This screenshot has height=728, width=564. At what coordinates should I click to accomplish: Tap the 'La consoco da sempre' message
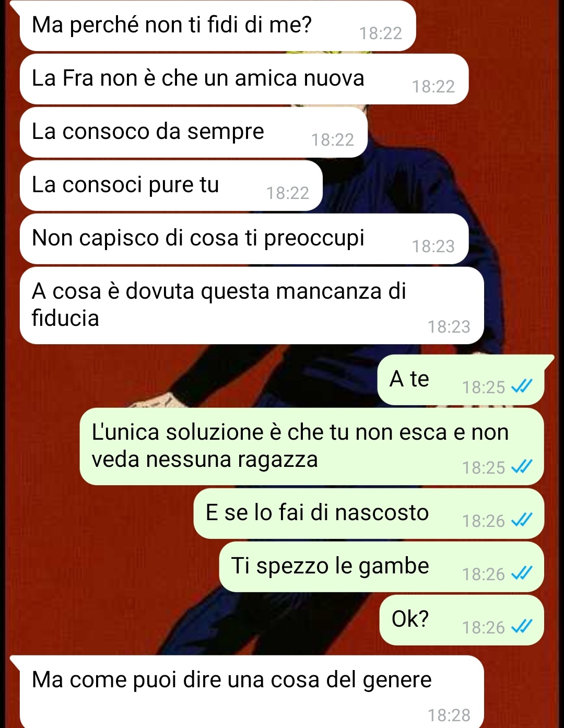(194, 132)
